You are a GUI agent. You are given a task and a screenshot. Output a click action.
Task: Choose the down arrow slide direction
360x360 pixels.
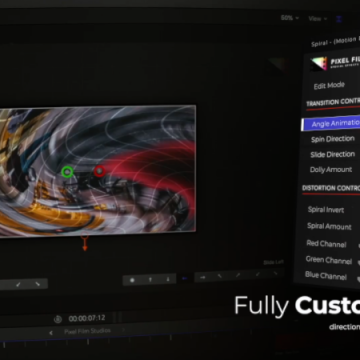(168, 279)
